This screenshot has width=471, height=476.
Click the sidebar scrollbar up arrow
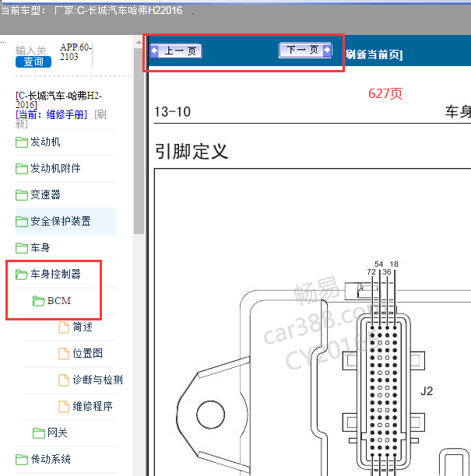pyautogui.click(x=139, y=42)
